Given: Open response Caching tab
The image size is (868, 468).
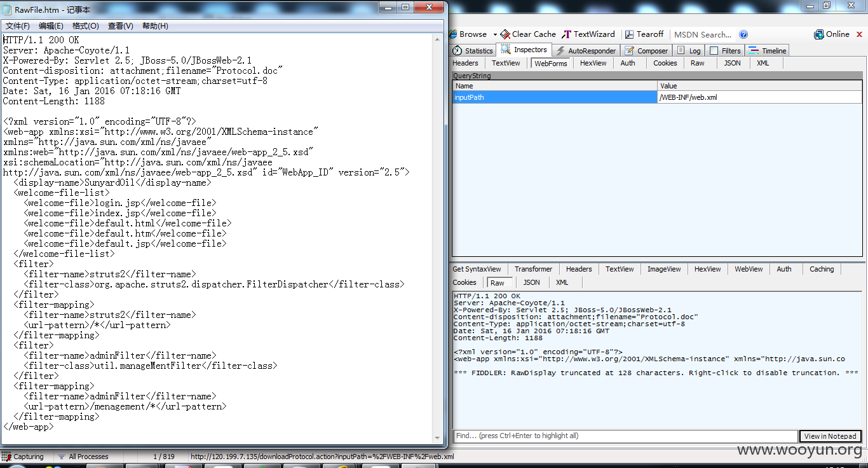Looking at the screenshot, I should pyautogui.click(x=821, y=269).
